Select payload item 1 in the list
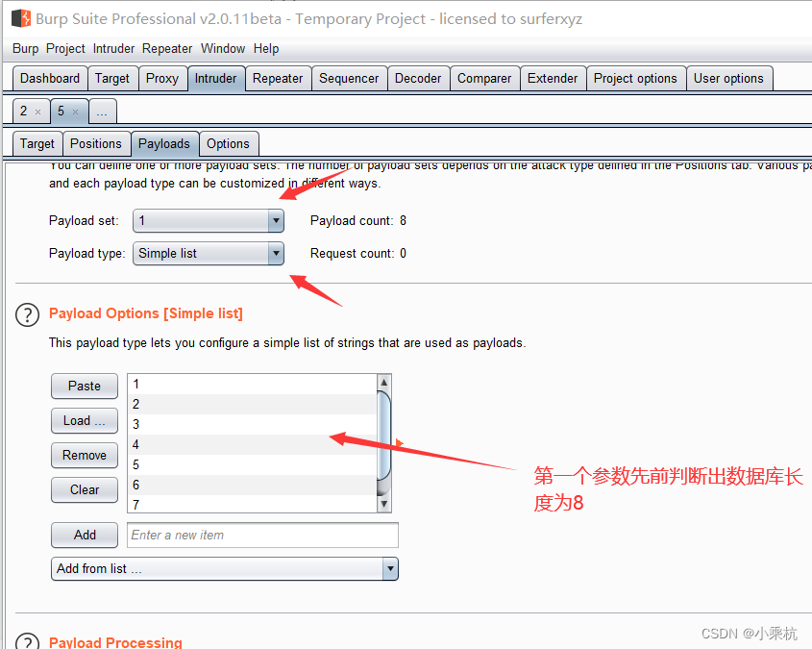812x649 pixels. 253,384
